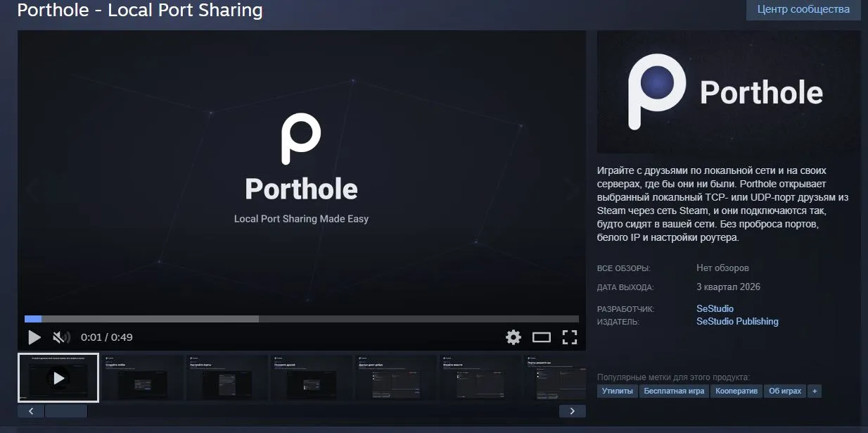Seek along the video progress bar
The width and height of the screenshot is (868, 433).
[302, 319]
